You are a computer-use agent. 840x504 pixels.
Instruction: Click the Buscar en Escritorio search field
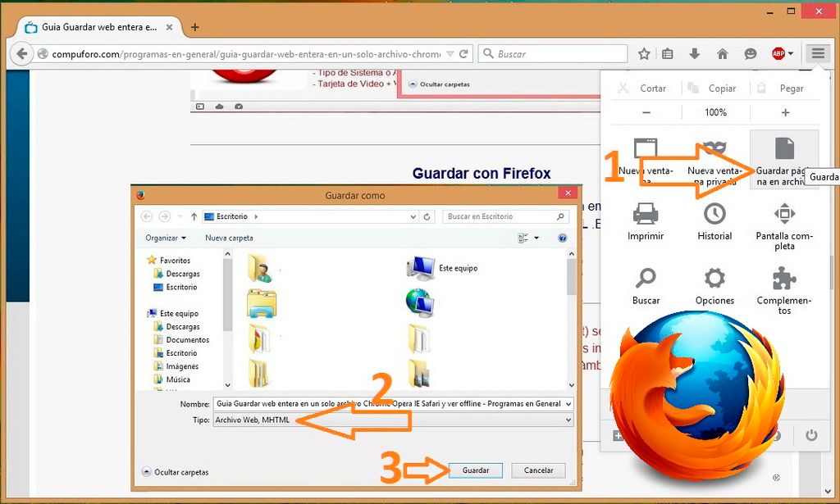[x=504, y=216]
